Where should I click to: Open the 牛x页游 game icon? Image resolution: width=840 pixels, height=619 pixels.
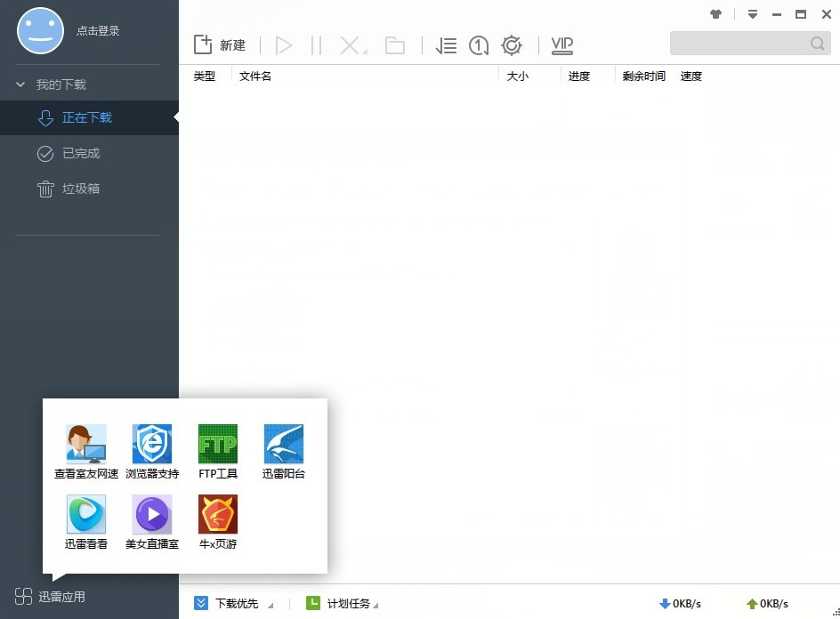click(218, 514)
